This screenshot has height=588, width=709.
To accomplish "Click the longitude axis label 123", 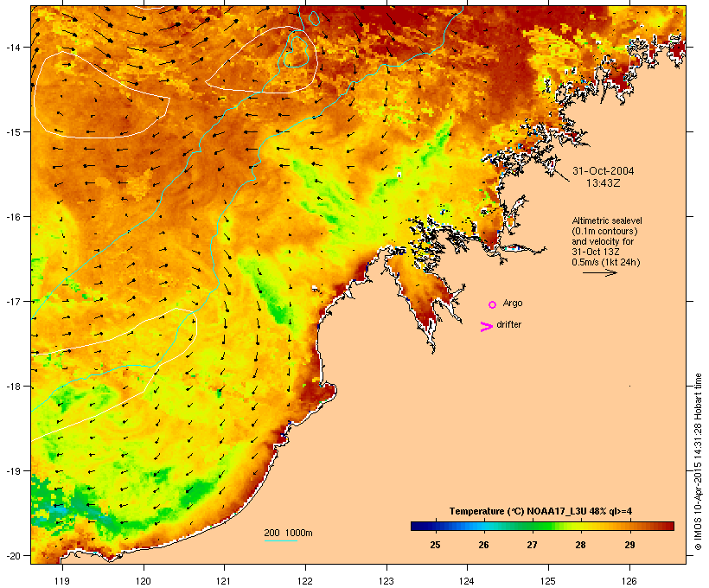I will coord(386,581).
